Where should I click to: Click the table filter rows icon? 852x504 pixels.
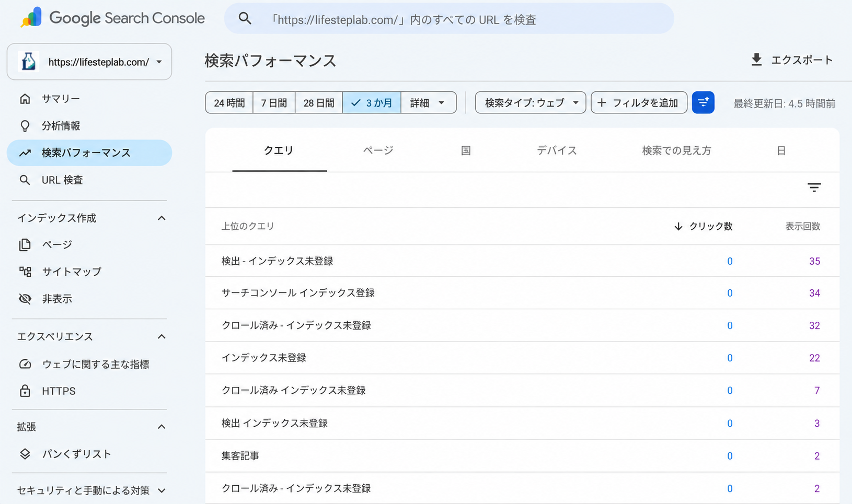click(x=814, y=187)
